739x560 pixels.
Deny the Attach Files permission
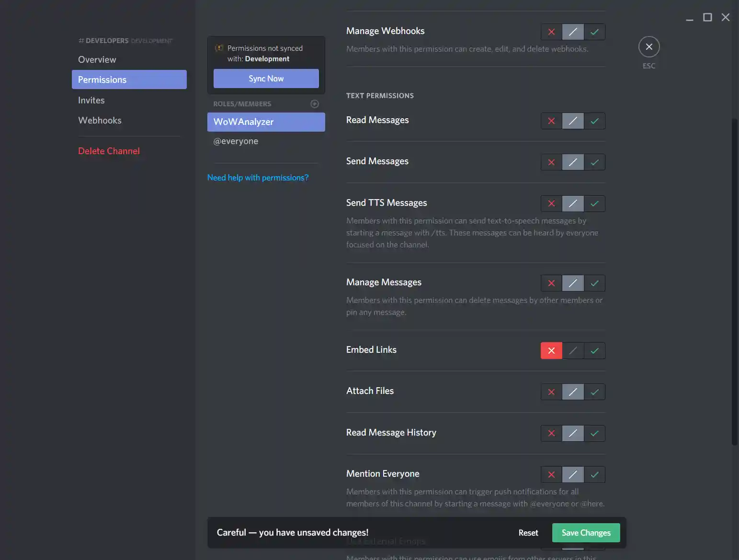pos(551,392)
